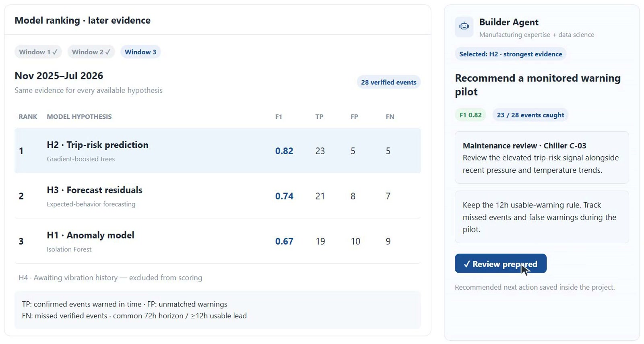
Task: Click the F1 score 0.67 for H1
Action: pos(284,241)
